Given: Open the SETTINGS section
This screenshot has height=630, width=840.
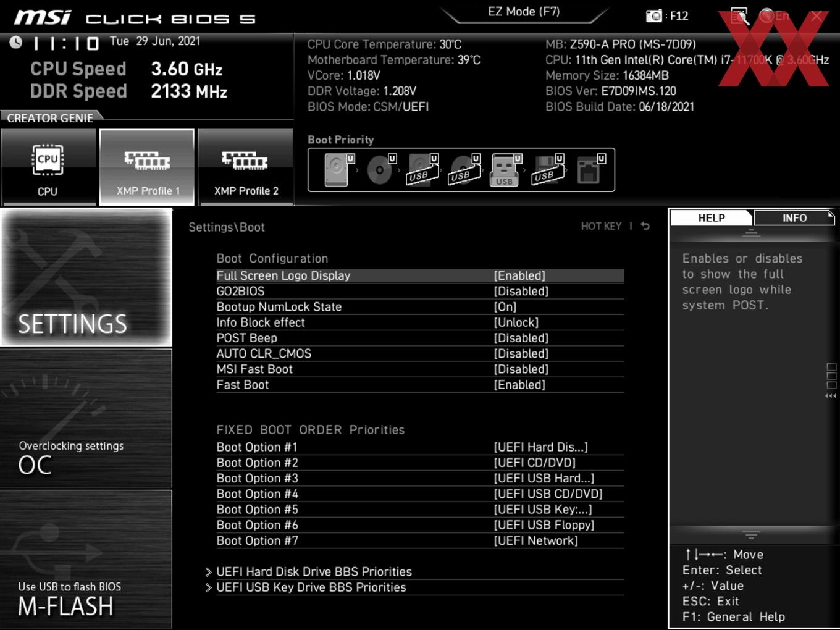Looking at the screenshot, I should (x=86, y=277).
